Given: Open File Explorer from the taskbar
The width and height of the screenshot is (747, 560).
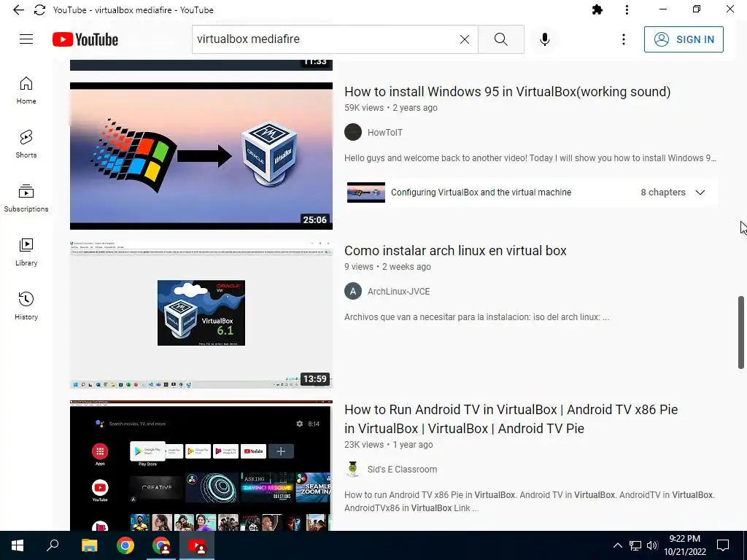Looking at the screenshot, I should pyautogui.click(x=89, y=545).
